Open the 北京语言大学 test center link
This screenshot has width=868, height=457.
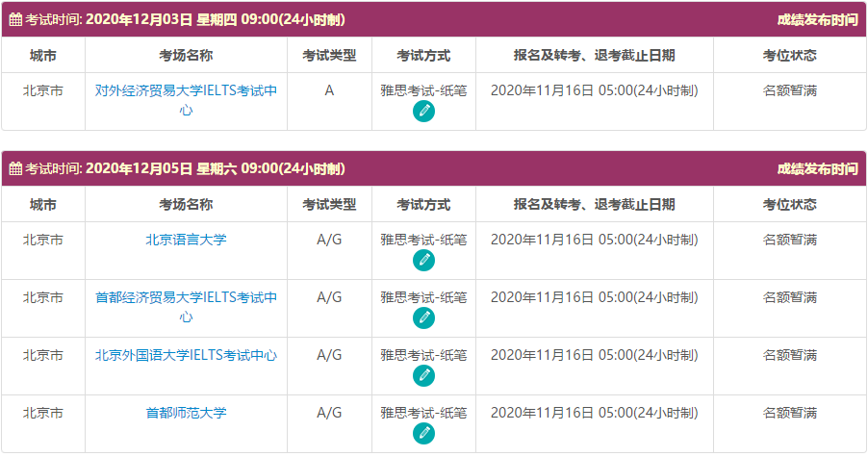[x=186, y=240]
